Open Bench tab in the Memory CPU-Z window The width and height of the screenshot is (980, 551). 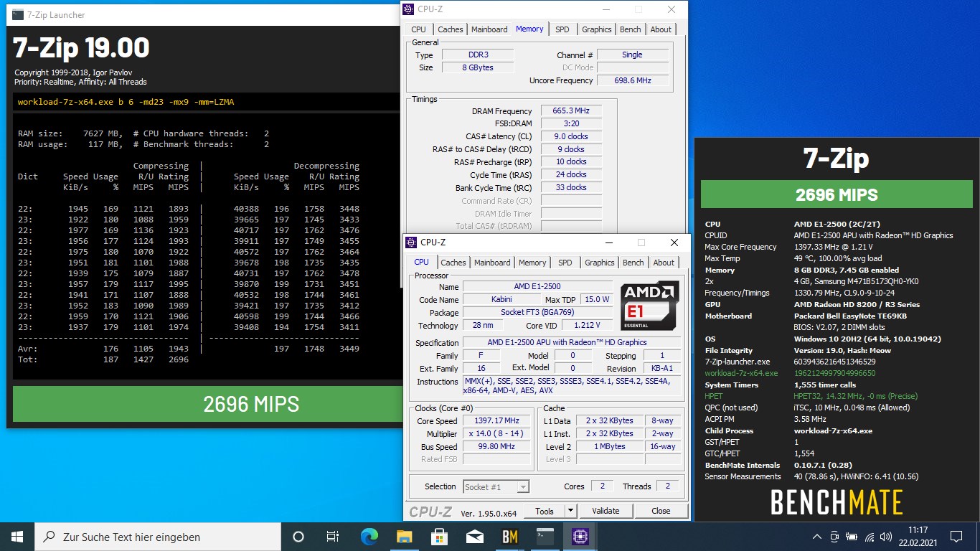click(631, 29)
